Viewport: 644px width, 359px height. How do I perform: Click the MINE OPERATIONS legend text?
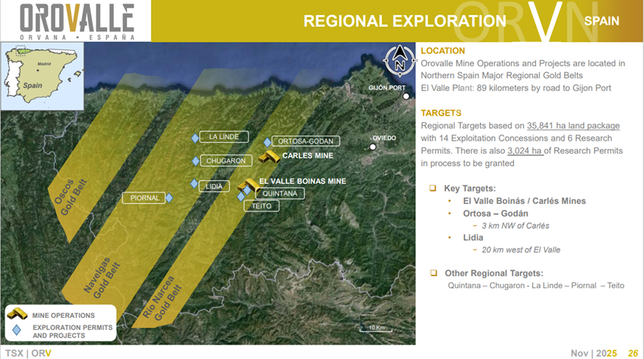64,316
